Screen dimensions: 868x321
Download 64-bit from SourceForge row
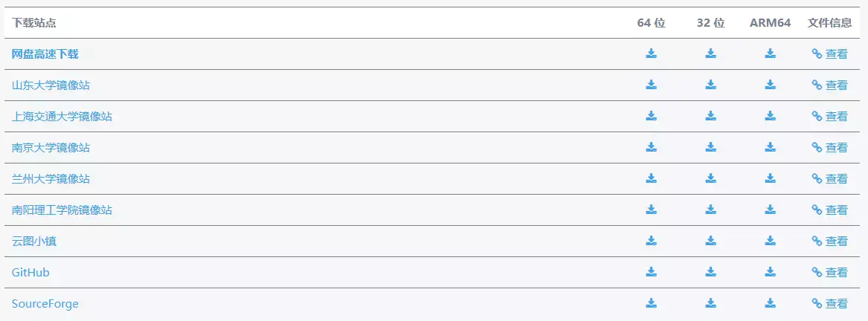pos(651,303)
